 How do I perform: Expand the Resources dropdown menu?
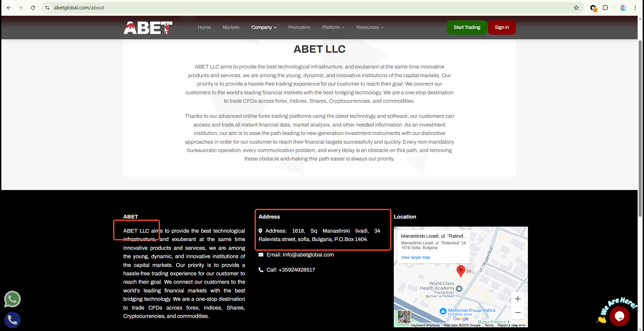370,28
